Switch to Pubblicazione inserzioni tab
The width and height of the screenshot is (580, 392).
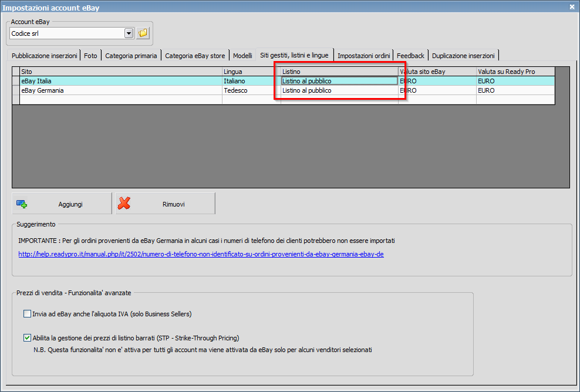click(45, 56)
